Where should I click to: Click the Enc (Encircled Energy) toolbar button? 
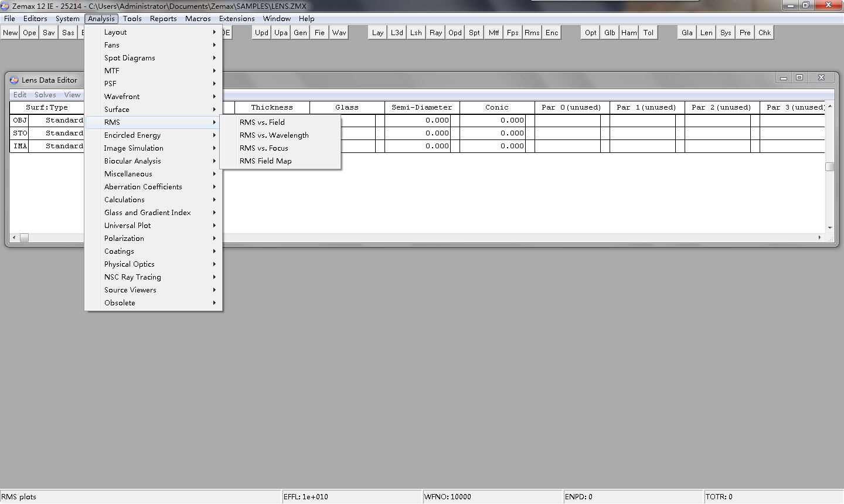coord(552,33)
